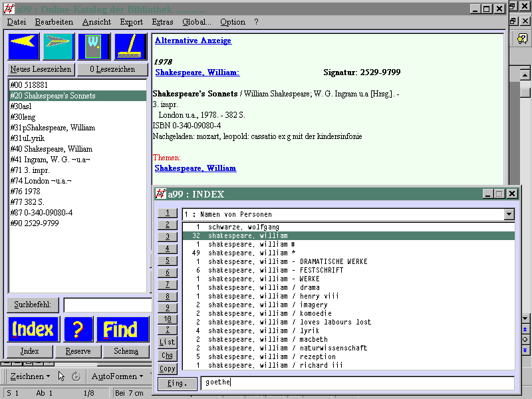Click index button 7 in INDEX window
Screen dimensions: 532x399
coord(168,285)
